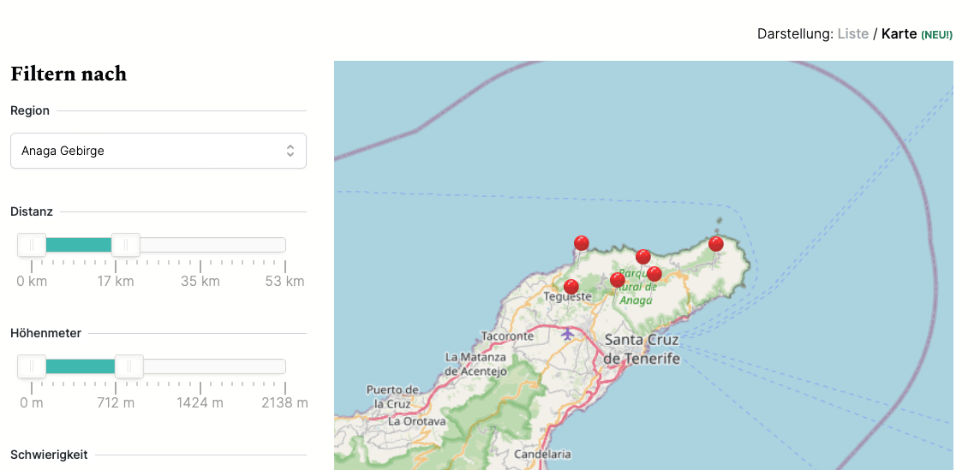980x470 pixels.
Task: Click the left handle of the Distanz slider
Action: coord(32,245)
